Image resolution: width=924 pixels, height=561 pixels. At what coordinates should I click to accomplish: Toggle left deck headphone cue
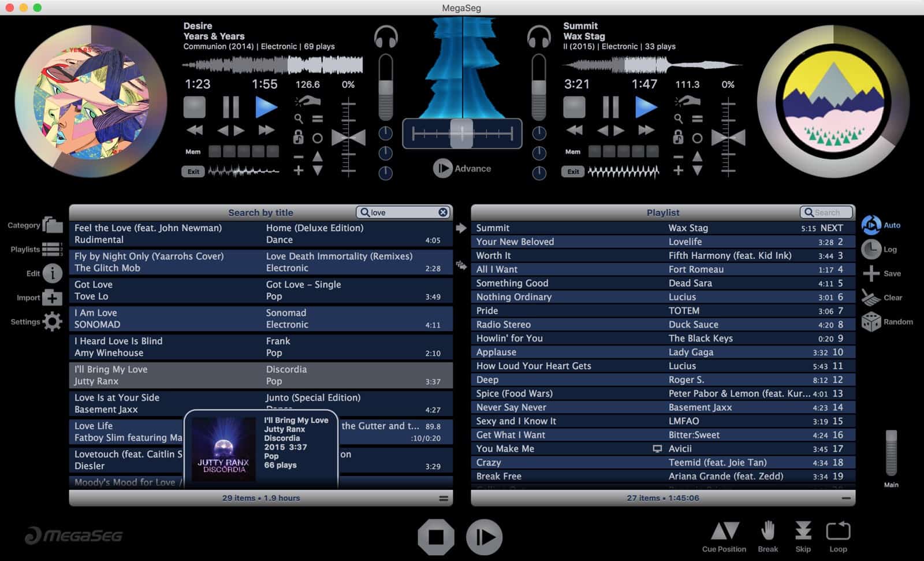pyautogui.click(x=386, y=37)
